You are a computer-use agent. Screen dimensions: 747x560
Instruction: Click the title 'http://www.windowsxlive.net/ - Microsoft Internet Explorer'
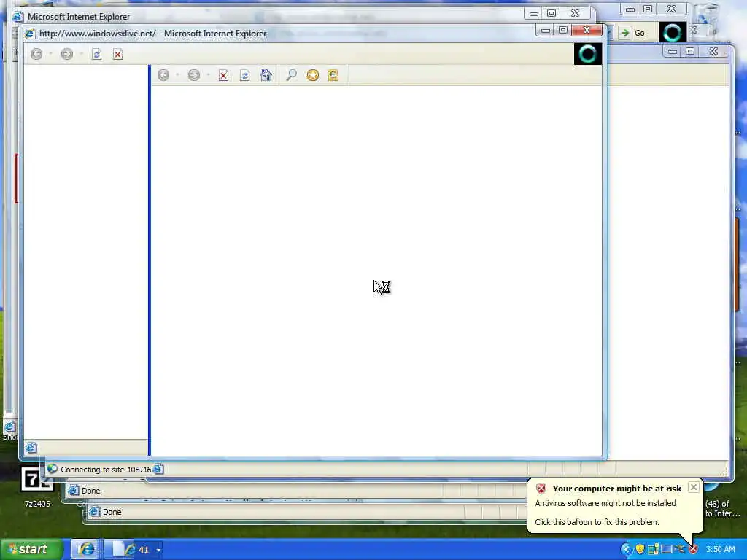coord(153,34)
